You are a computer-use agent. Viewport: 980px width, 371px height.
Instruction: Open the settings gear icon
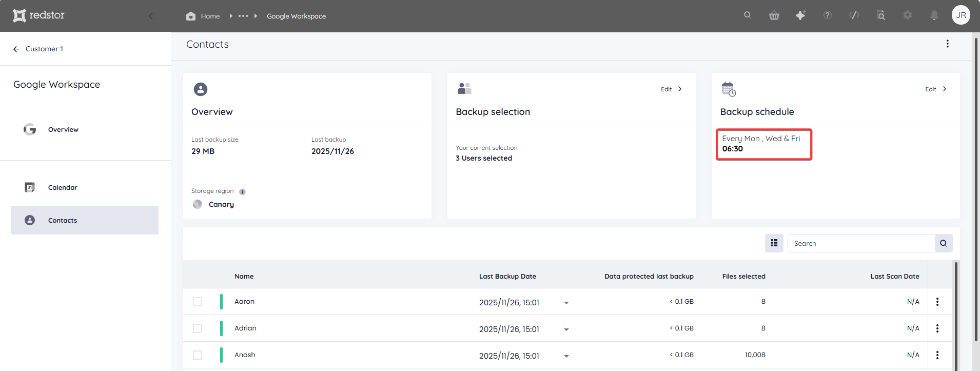pos(908,15)
